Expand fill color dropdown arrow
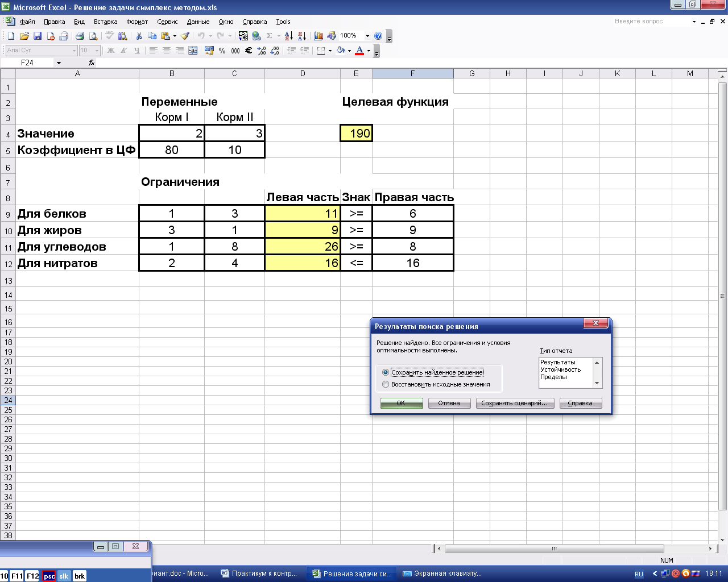The image size is (728, 582). click(349, 51)
